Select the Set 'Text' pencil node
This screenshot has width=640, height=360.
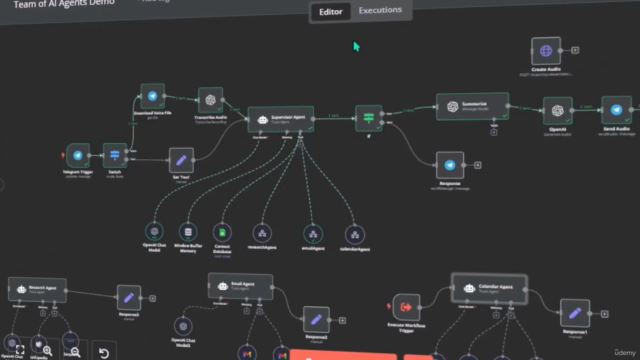click(181, 160)
